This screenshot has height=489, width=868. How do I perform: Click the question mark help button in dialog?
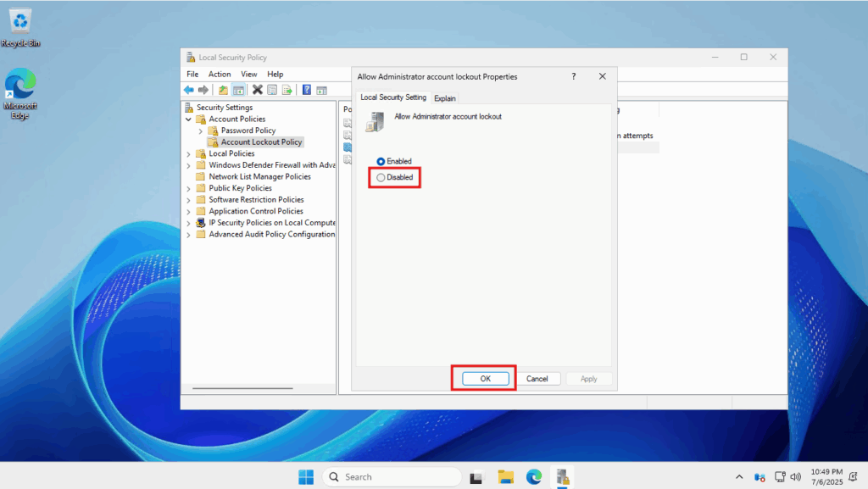coord(575,76)
